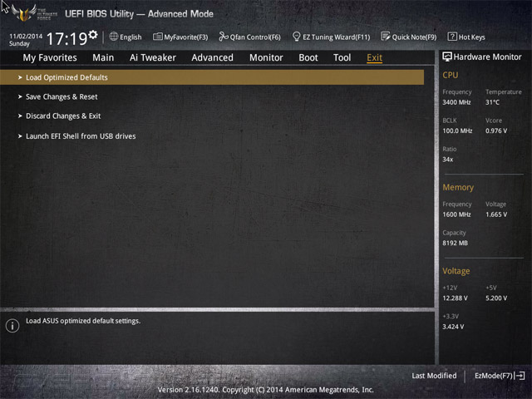Start EZ Tuning Wizard(F11) label
The height and width of the screenshot is (399, 532).
pos(336,37)
